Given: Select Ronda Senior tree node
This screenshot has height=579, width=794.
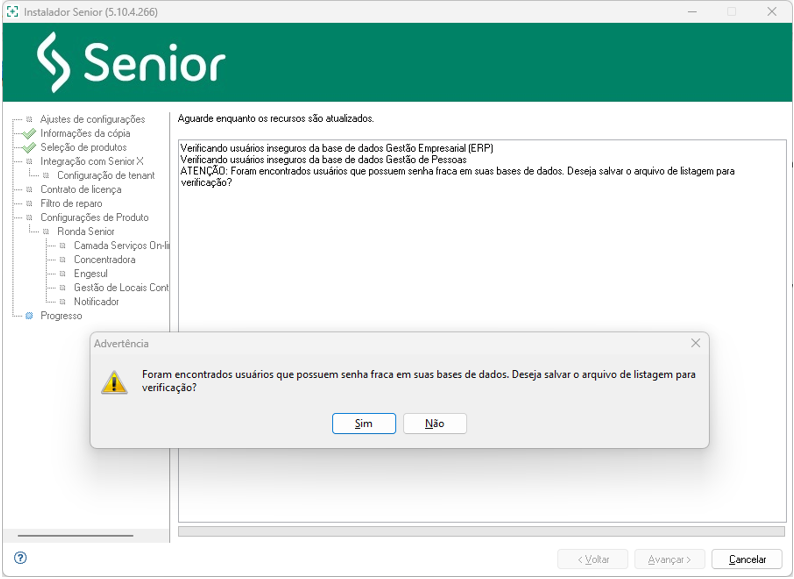Looking at the screenshot, I should (86, 231).
